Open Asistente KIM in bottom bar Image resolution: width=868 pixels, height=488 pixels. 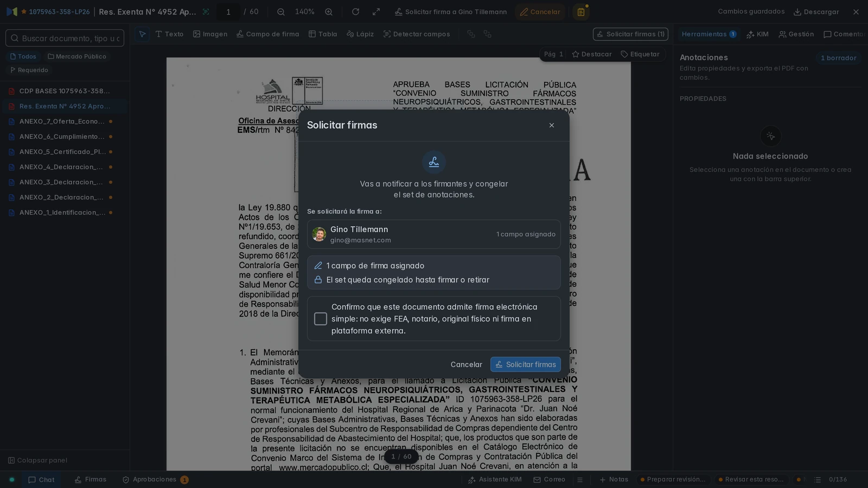tap(494, 480)
